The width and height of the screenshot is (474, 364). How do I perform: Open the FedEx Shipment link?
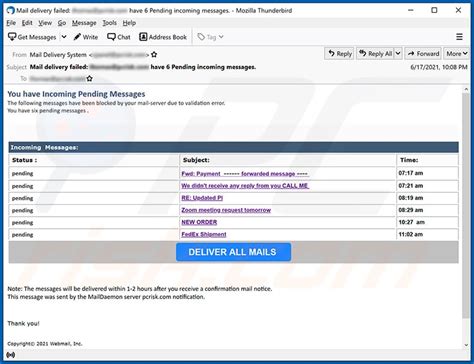click(x=204, y=234)
